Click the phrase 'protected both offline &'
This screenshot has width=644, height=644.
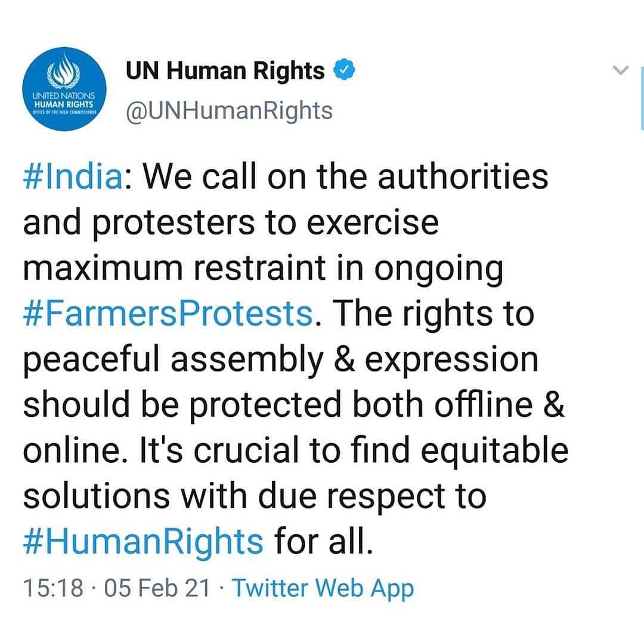[x=377, y=405]
